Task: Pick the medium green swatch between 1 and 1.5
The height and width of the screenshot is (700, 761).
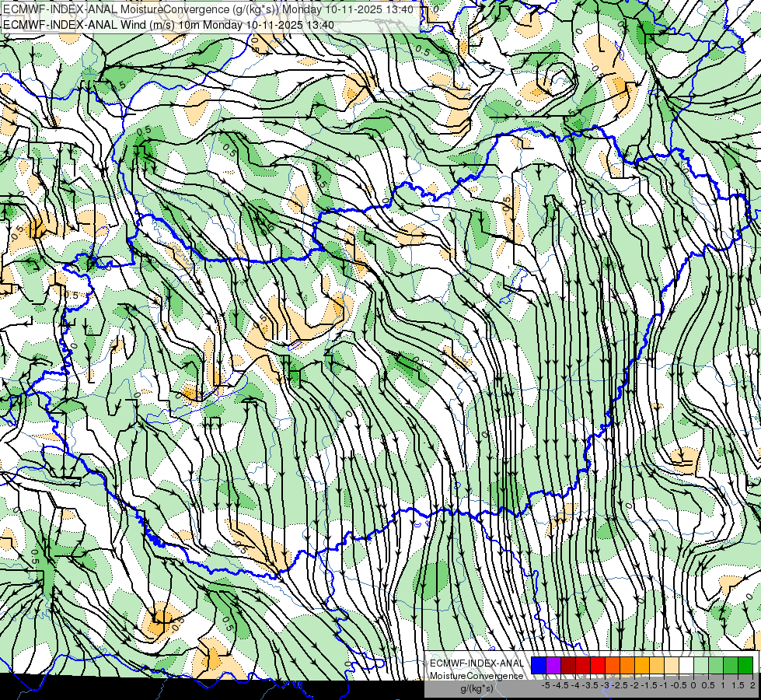Action: (x=731, y=666)
